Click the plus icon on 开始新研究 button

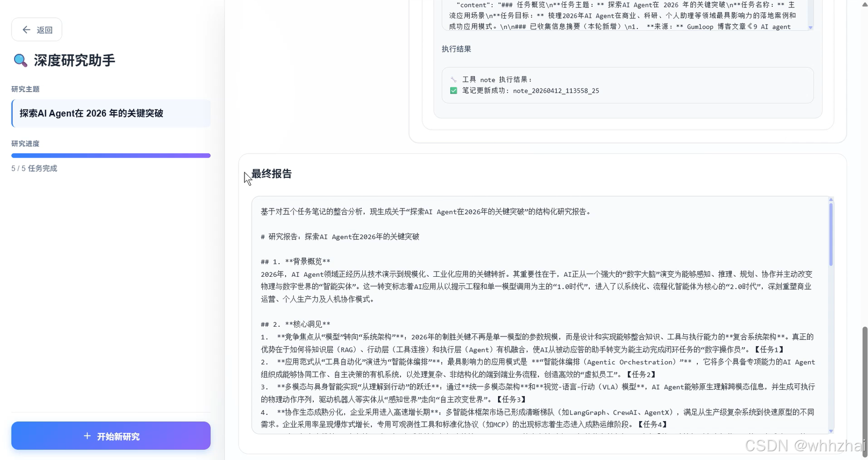[87, 436]
